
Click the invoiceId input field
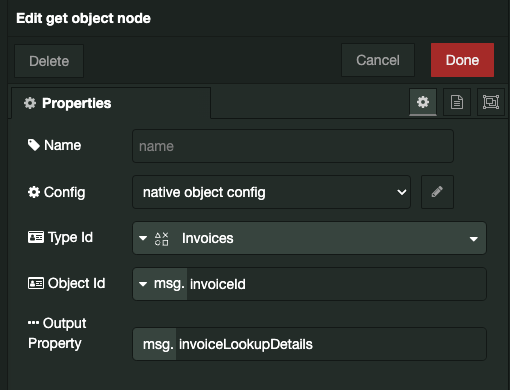336,284
